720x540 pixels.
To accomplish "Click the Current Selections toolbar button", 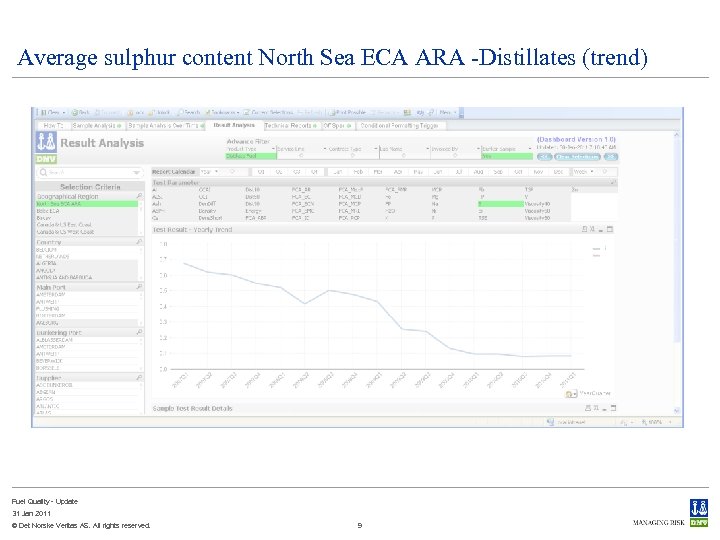I will tap(268, 112).
